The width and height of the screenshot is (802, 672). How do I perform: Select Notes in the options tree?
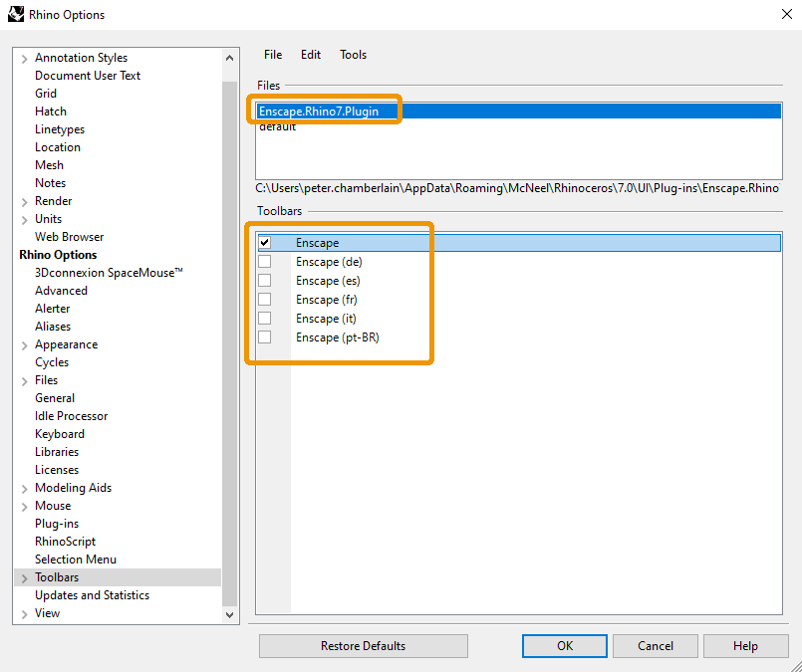point(50,183)
